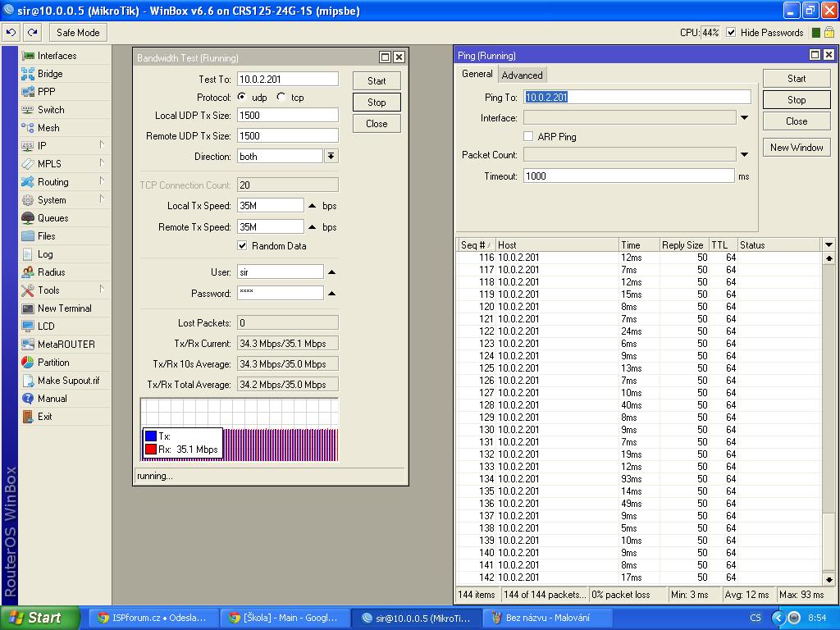840x630 pixels.
Task: Expand the Interface field in Ping window
Action: pyautogui.click(x=745, y=118)
